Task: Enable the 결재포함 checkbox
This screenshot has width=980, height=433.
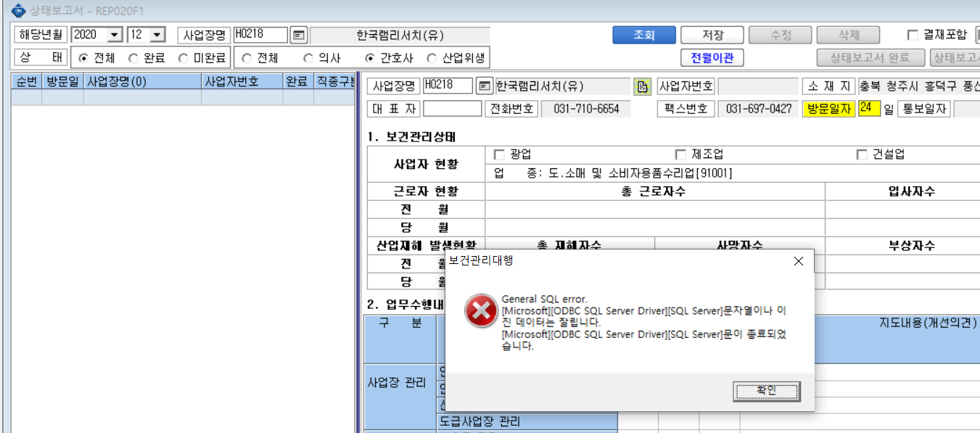Action: (x=913, y=35)
